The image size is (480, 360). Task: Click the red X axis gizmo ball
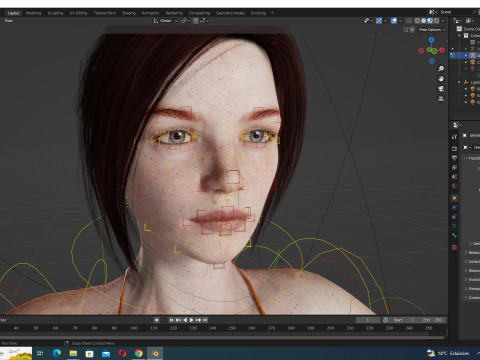point(442,50)
